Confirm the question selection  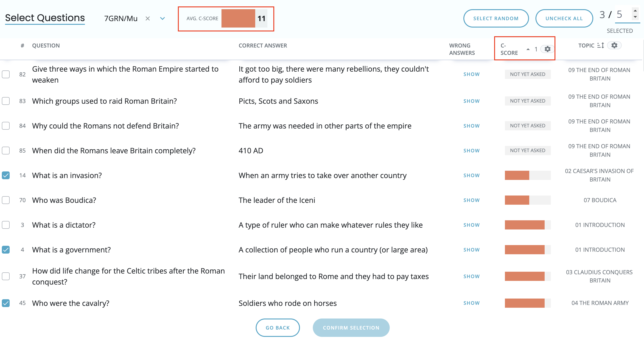[351, 327]
